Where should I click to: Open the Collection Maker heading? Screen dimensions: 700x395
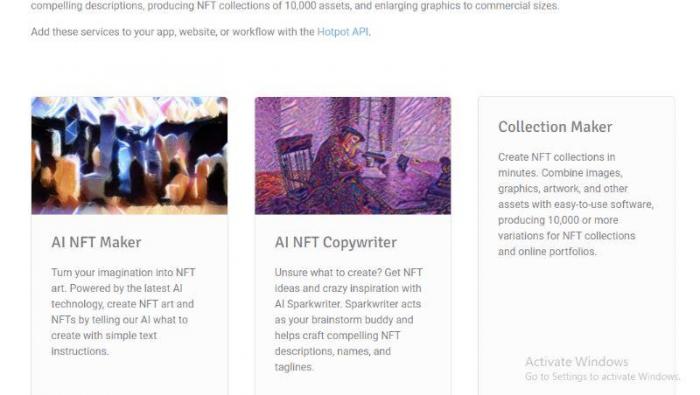pos(555,127)
